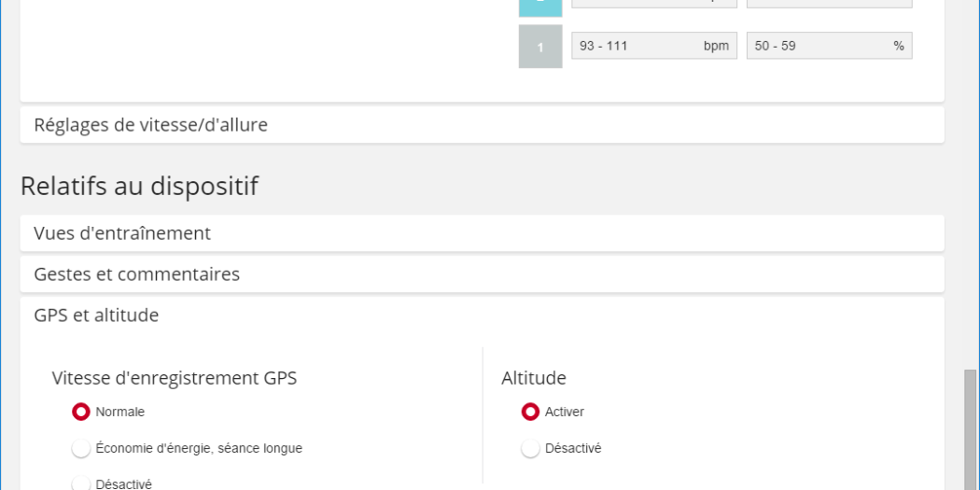Click scrollbar track above the thumb
This screenshot has width=980, height=490.
(x=971, y=187)
